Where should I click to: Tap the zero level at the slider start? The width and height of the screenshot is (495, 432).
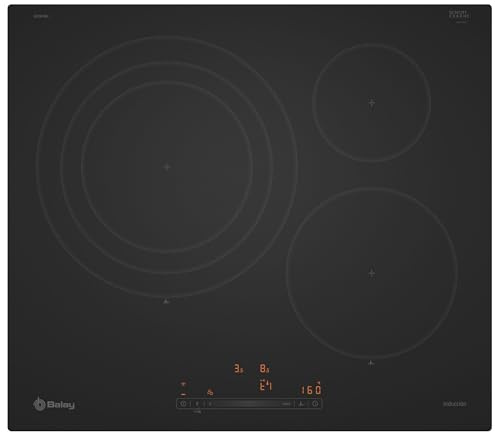click(210, 404)
